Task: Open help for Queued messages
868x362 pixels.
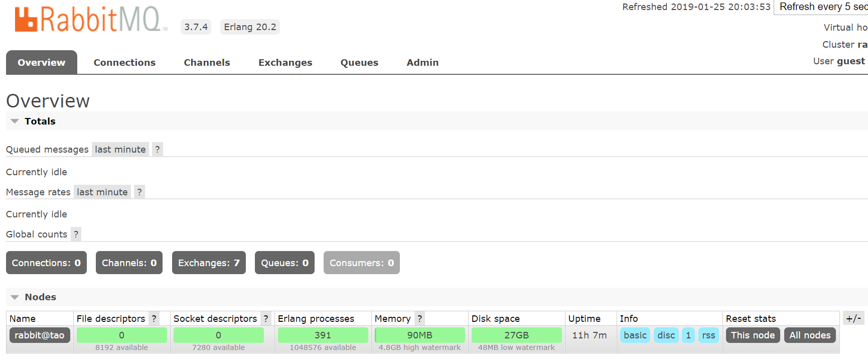Action: point(158,149)
